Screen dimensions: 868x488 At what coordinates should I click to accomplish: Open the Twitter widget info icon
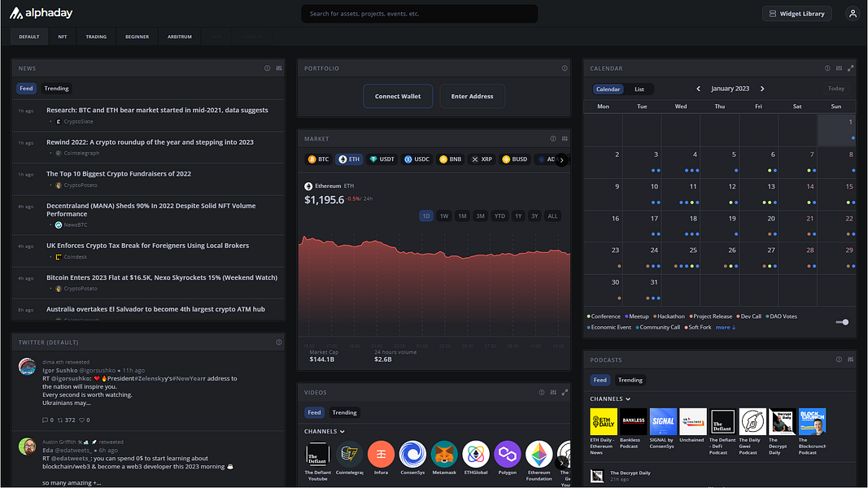click(279, 342)
